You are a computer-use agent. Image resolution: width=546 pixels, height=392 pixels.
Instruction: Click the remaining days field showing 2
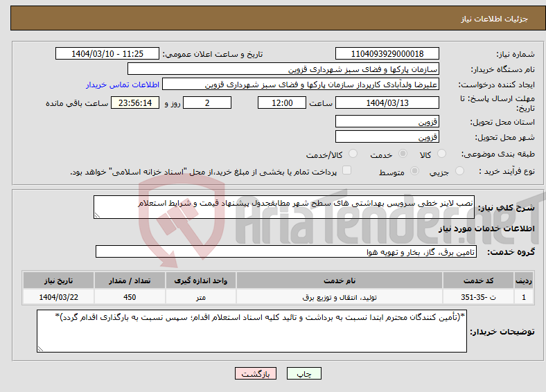tap(207, 103)
